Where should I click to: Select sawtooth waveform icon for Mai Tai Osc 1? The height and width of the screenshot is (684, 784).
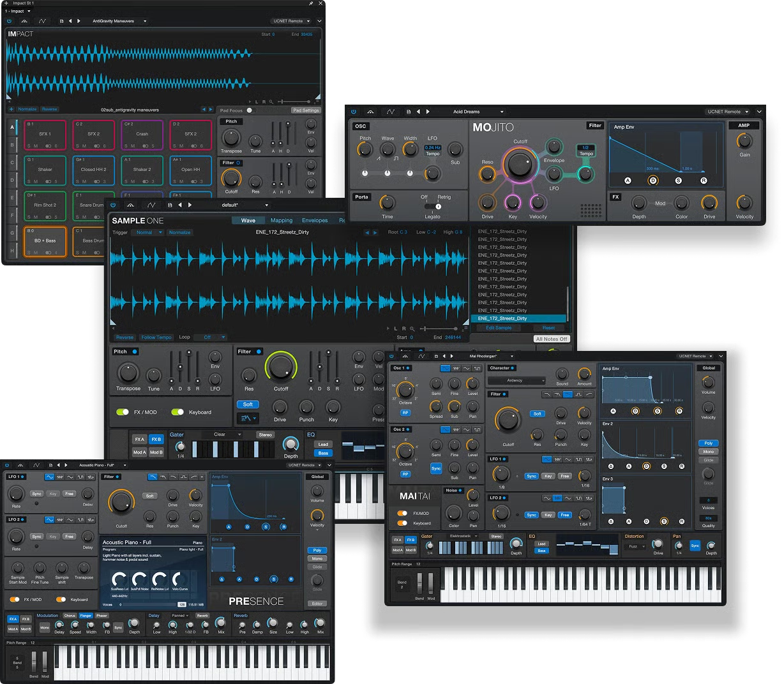pos(456,368)
